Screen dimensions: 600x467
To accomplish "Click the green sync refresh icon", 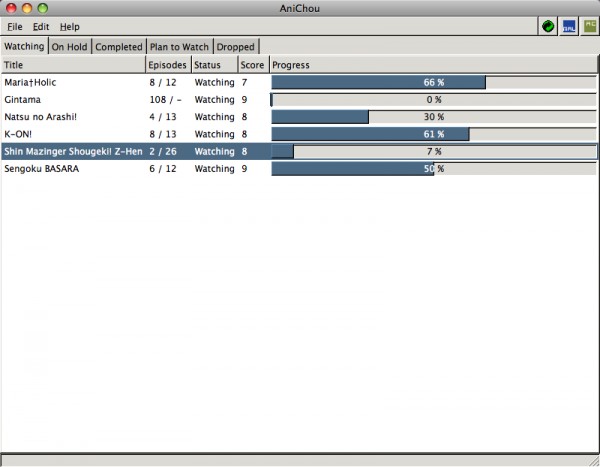I will click(x=548, y=26).
